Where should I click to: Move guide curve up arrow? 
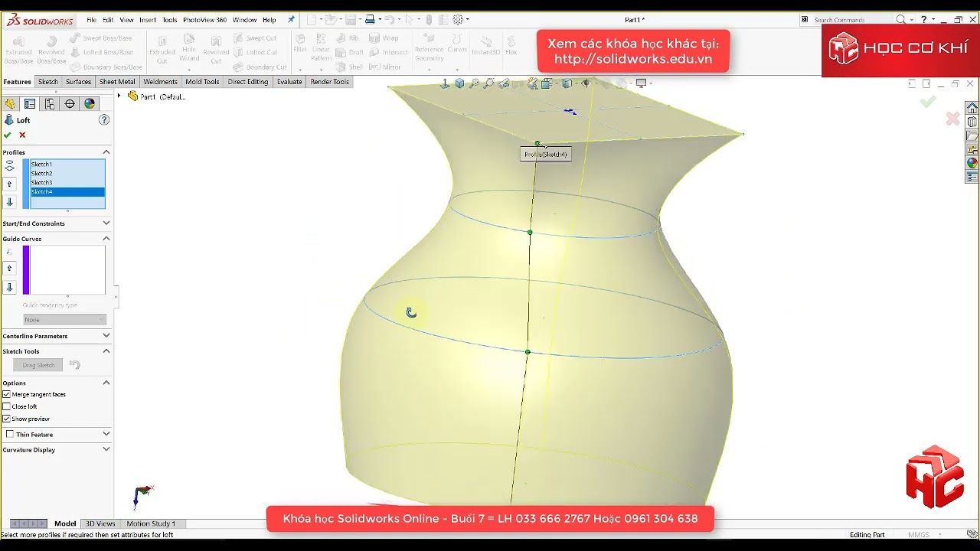click(x=9, y=269)
